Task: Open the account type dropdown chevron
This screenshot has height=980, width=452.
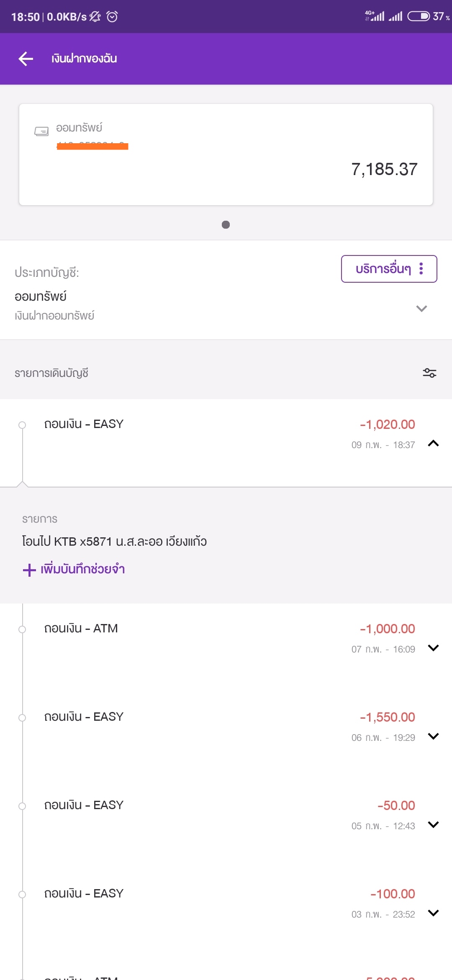Action: (421, 309)
